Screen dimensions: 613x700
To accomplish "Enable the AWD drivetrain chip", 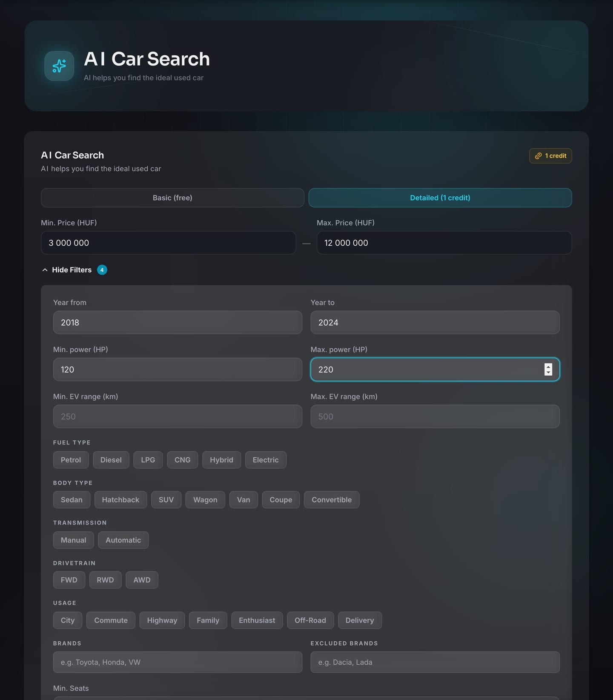I will [142, 580].
